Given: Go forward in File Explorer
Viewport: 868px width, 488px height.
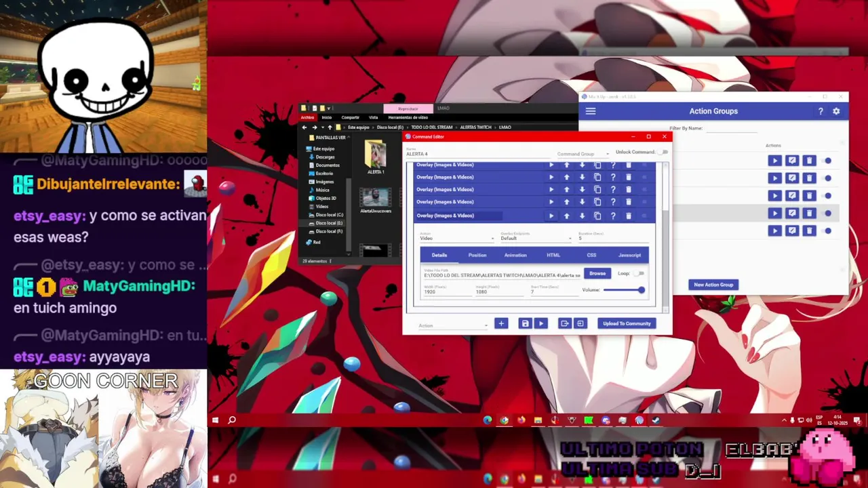Looking at the screenshot, I should (313, 127).
